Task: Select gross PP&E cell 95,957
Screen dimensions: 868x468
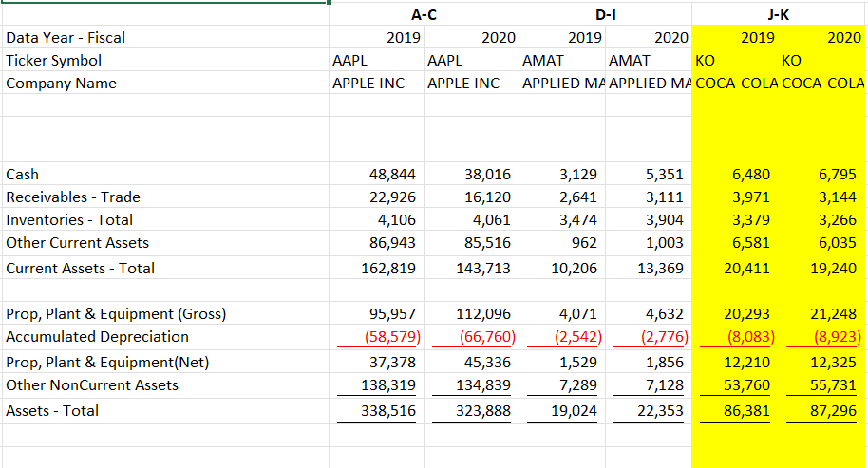Action: click(376, 313)
